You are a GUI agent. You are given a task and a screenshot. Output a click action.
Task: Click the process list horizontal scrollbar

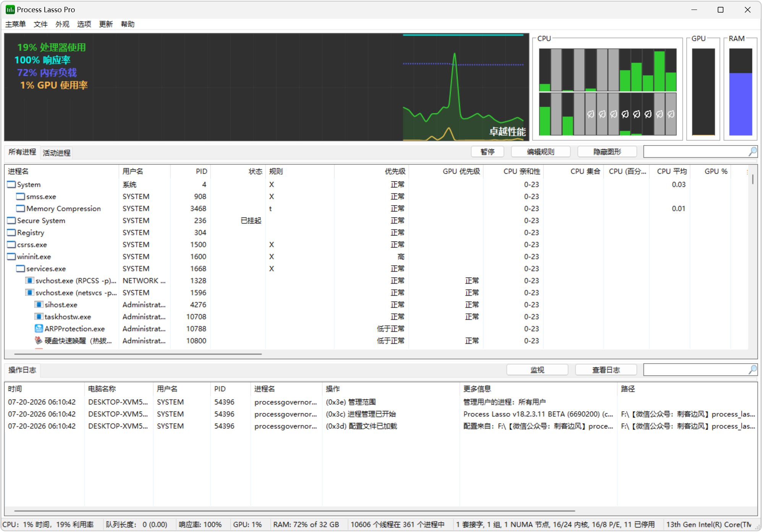coord(138,354)
